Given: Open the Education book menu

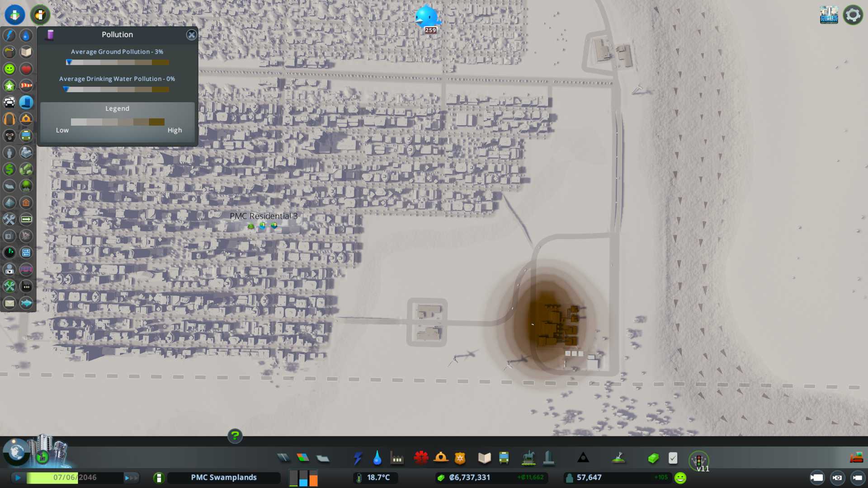Looking at the screenshot, I should [484, 458].
